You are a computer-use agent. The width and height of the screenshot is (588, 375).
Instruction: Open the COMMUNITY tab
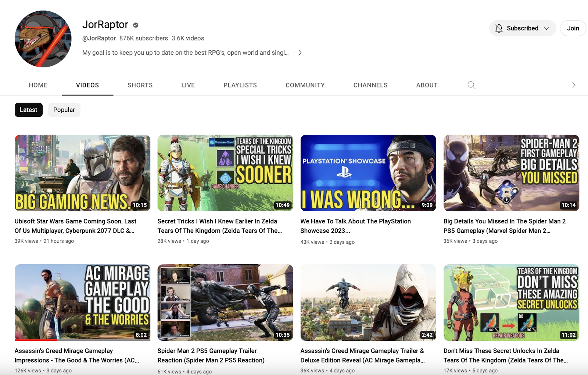coord(305,85)
